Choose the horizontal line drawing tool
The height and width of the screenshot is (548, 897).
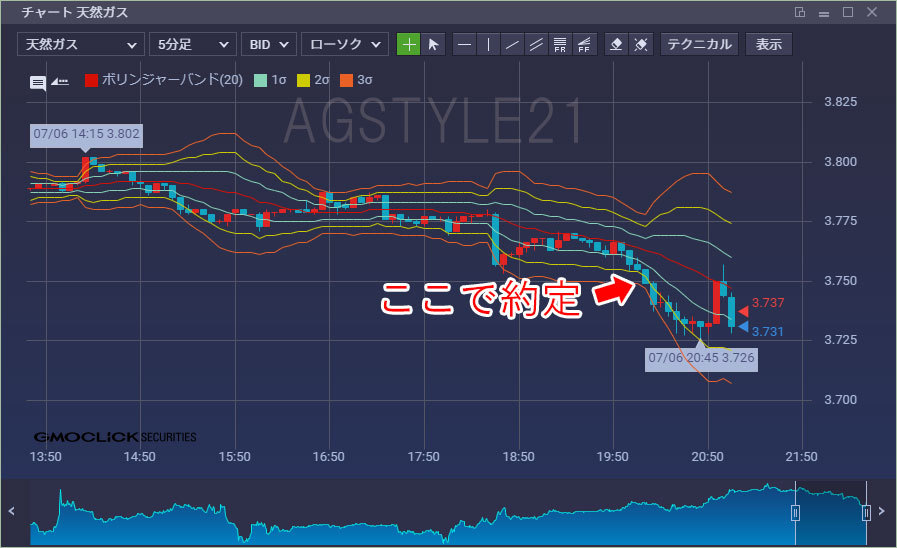pos(464,44)
